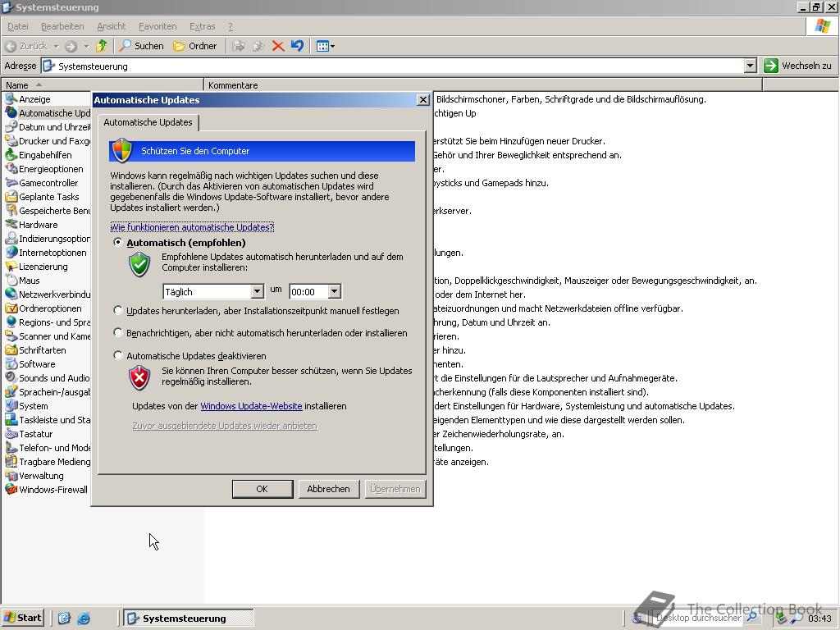Open the System icon
840x630 pixels.
tap(11, 405)
